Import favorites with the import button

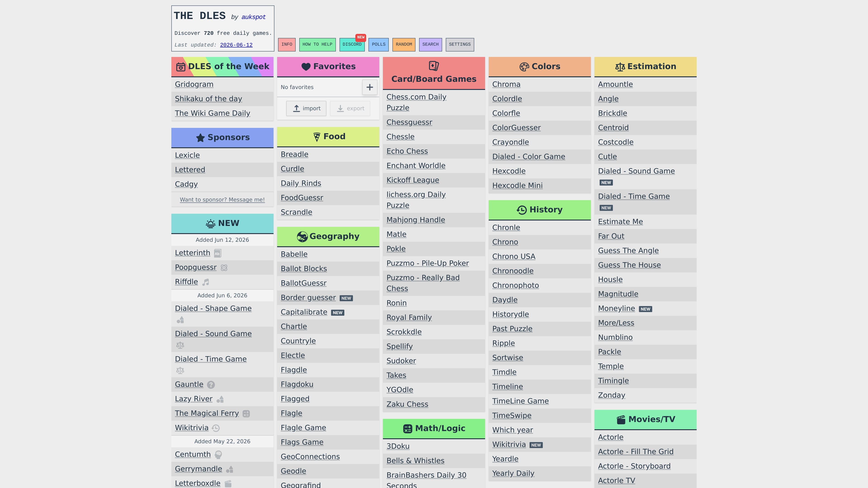tap(306, 108)
